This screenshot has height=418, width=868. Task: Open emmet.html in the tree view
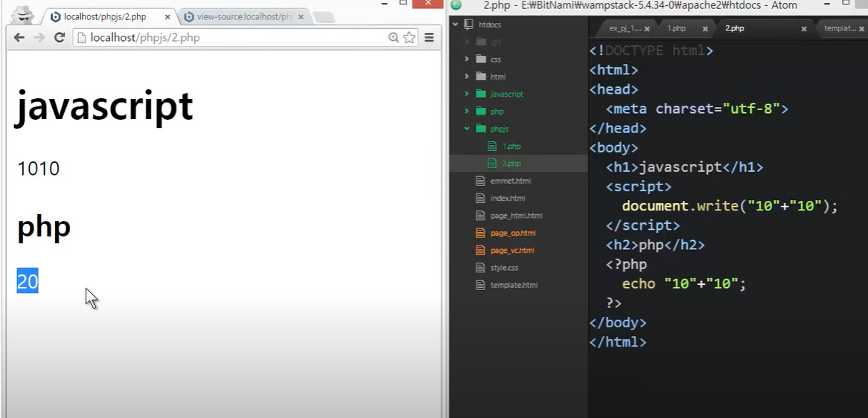(x=511, y=181)
